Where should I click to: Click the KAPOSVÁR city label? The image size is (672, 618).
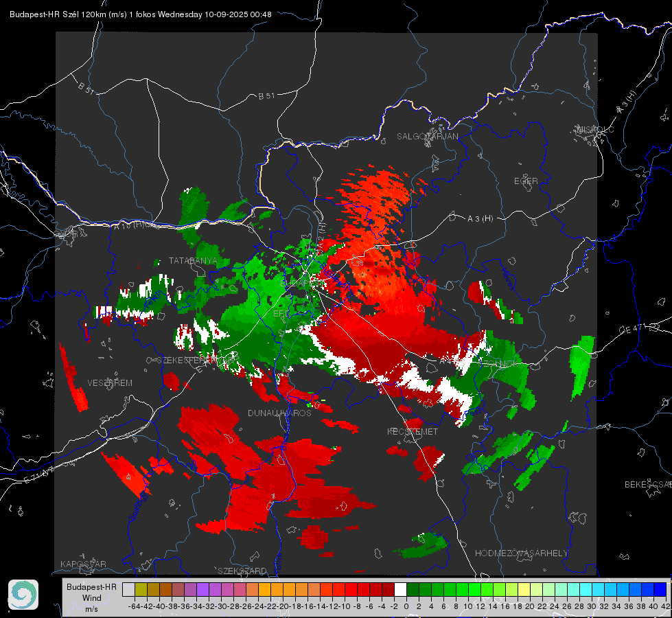point(83,564)
